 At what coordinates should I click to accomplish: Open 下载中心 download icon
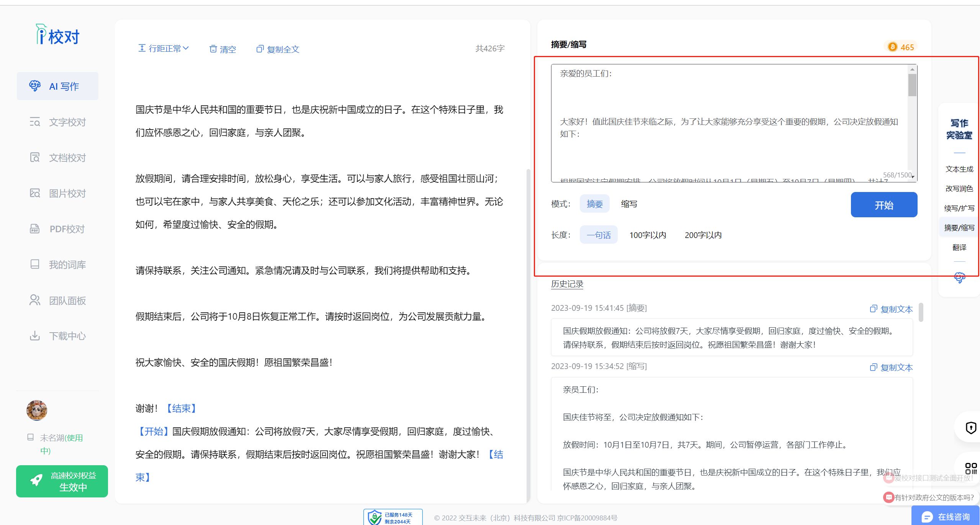tap(35, 336)
